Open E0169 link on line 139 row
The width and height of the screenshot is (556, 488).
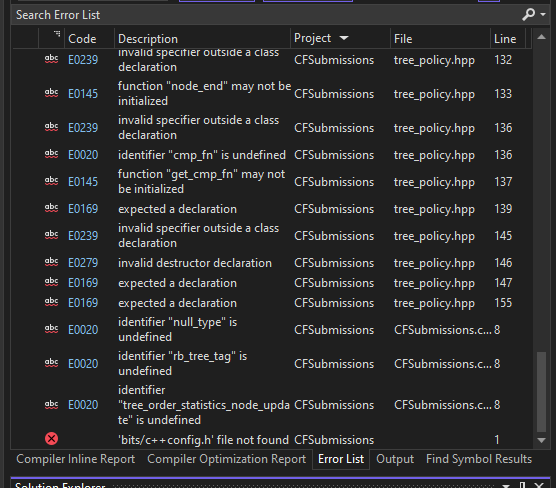click(83, 209)
